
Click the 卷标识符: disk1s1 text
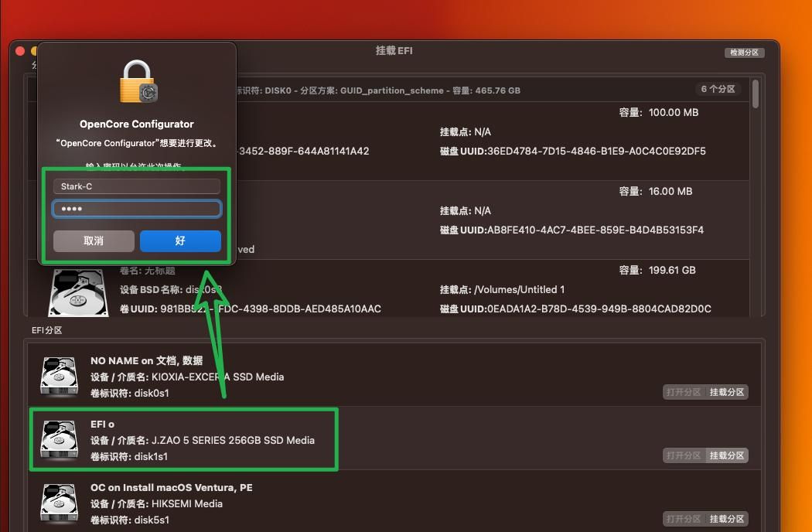129,456
